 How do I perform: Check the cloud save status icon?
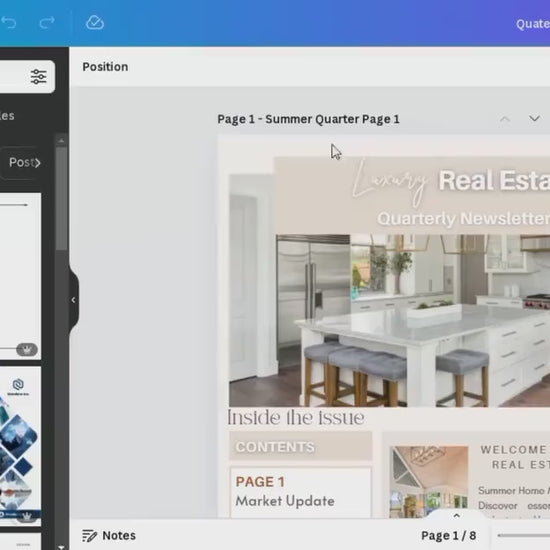click(x=95, y=23)
